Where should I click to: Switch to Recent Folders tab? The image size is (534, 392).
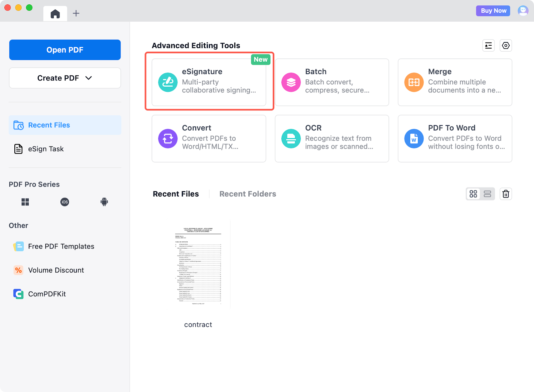coord(248,194)
